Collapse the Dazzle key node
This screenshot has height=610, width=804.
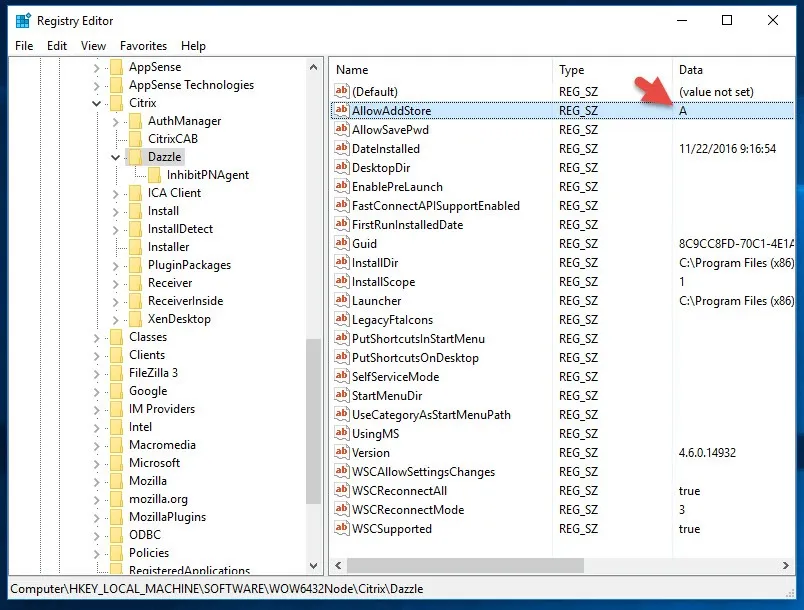[x=116, y=157]
